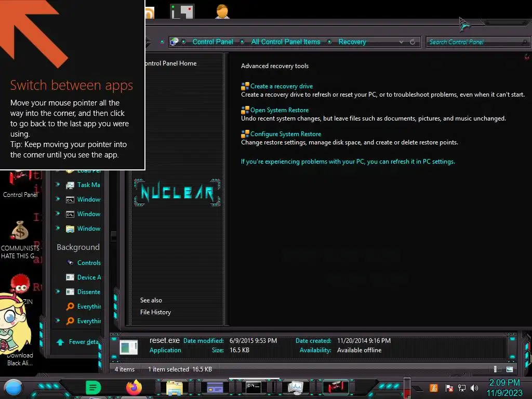Click the Device A process icon
The width and height of the screenshot is (532, 399).
(x=70, y=277)
